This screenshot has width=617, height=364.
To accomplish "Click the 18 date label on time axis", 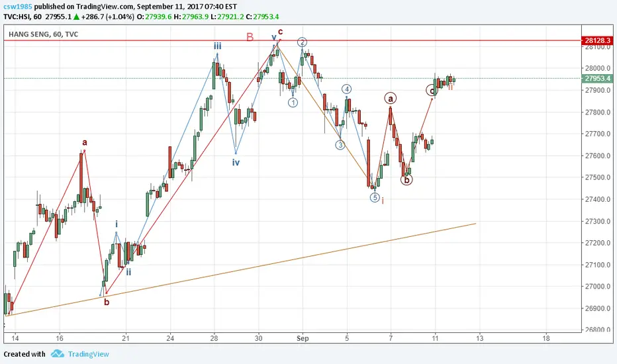I will click(546, 338).
